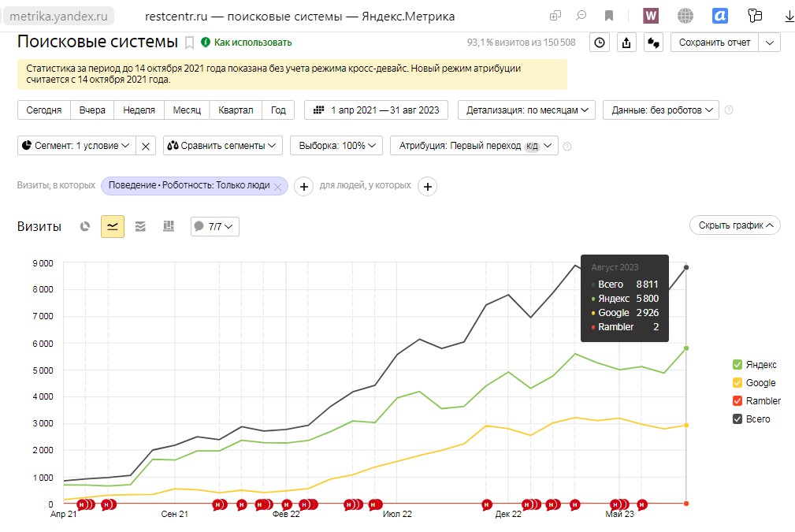Open the Атрибуция: Первый переход dropdown
The width and height of the screenshot is (795, 532).
coord(474,146)
